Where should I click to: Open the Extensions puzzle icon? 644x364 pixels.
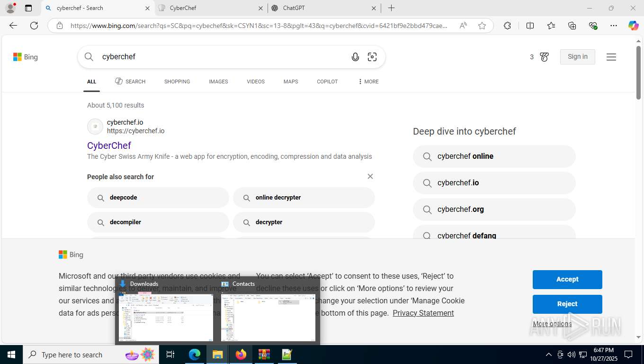507,26
